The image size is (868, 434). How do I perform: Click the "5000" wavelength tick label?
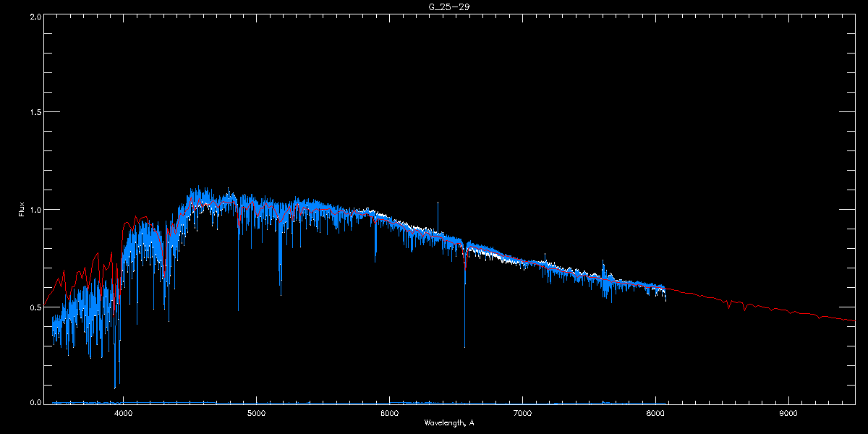pyautogui.click(x=256, y=414)
